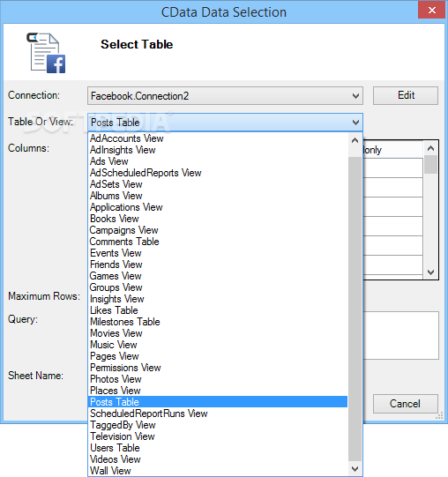Select Events View in list

click(x=218, y=253)
